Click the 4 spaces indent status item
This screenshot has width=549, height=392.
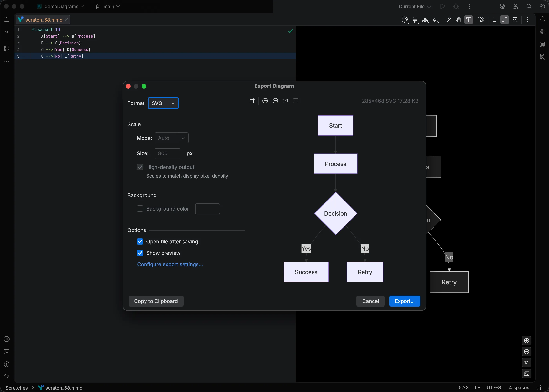click(519, 388)
